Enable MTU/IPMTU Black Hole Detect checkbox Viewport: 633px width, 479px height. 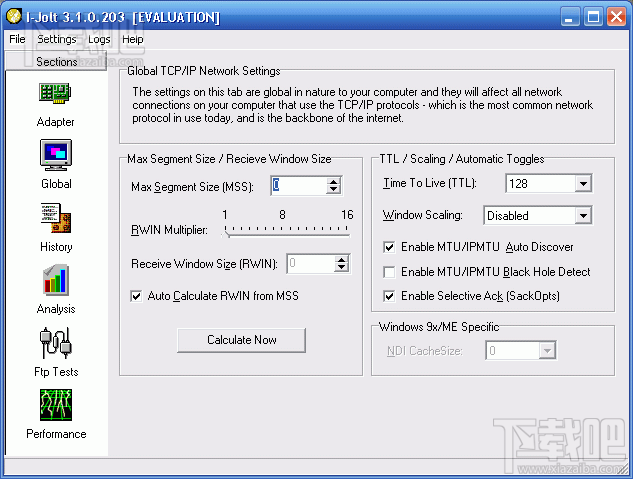point(389,272)
